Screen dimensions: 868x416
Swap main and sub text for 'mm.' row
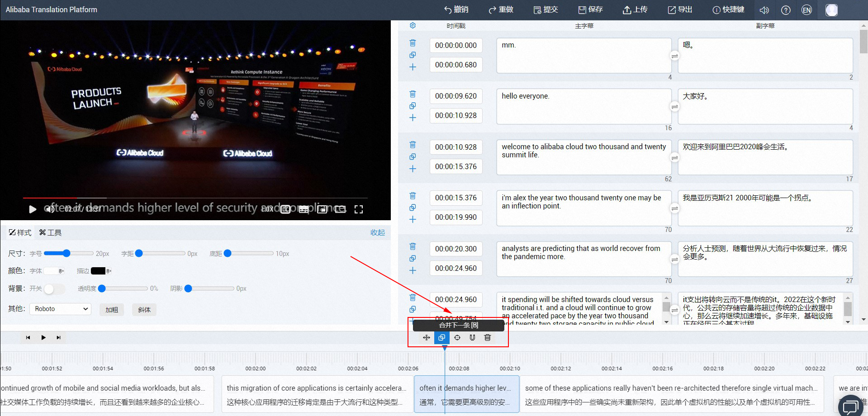(674, 56)
